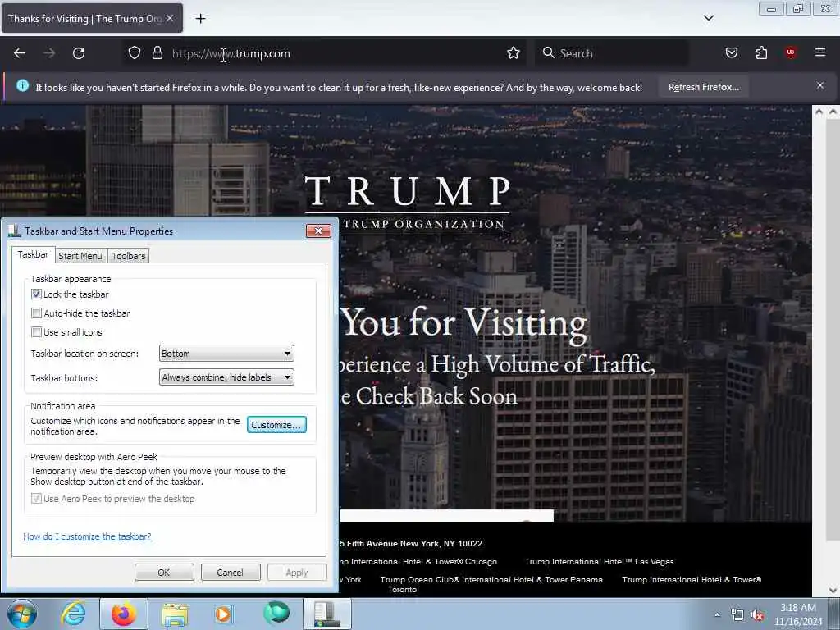Open the muted volume tray icon
The height and width of the screenshot is (630, 840).
(757, 615)
